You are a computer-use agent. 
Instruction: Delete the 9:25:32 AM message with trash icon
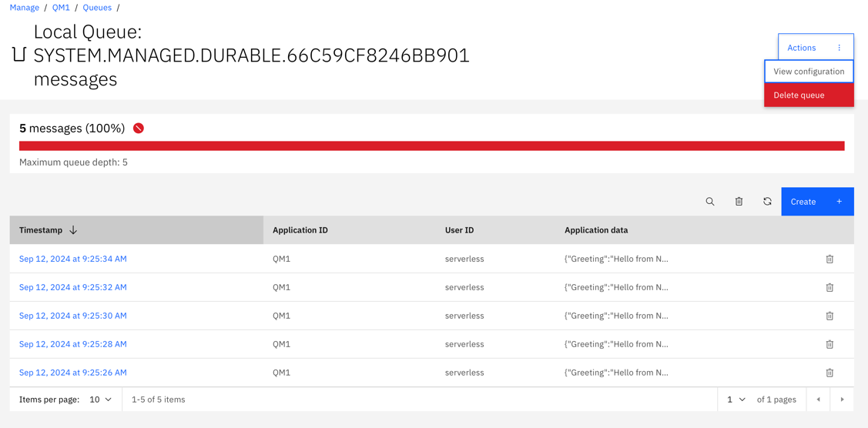pos(829,287)
